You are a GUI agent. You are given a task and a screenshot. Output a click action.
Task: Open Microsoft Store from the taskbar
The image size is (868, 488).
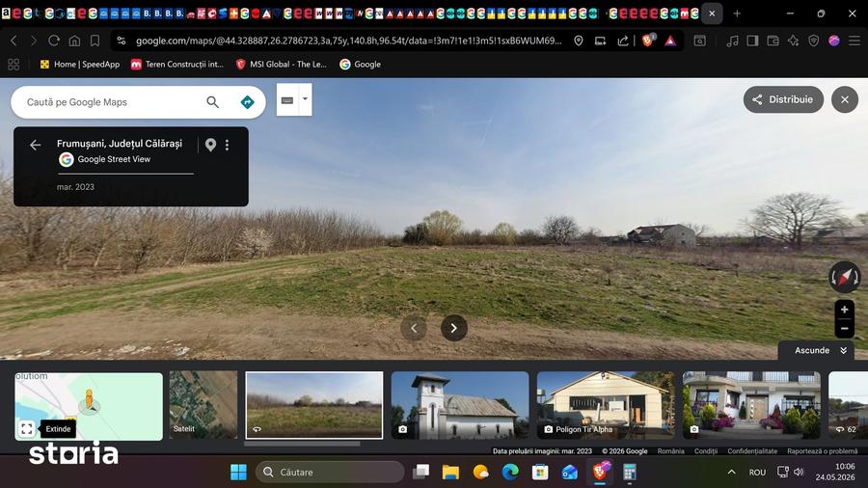540,472
